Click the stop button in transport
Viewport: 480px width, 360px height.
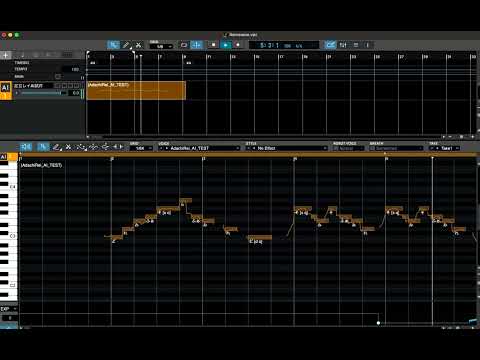coord(213,45)
